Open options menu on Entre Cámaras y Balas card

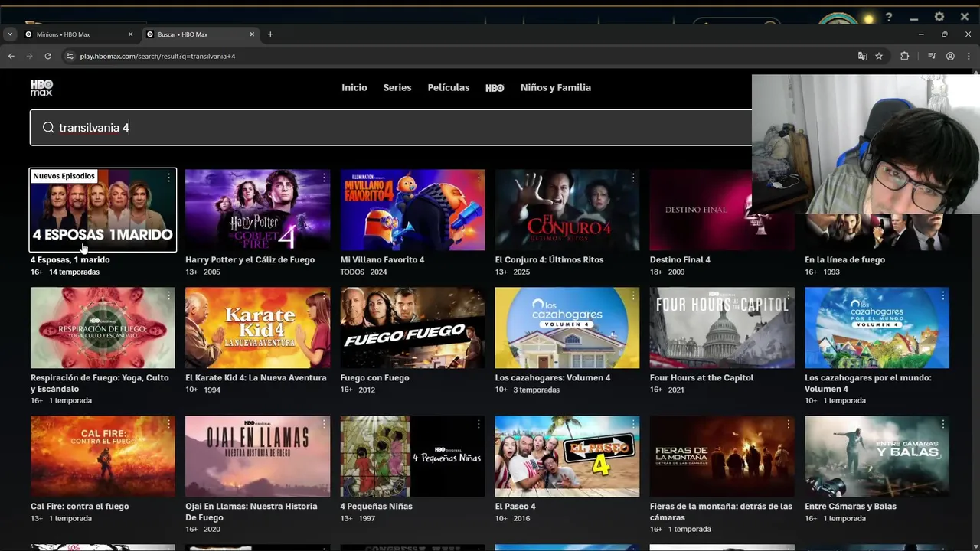[x=943, y=424]
